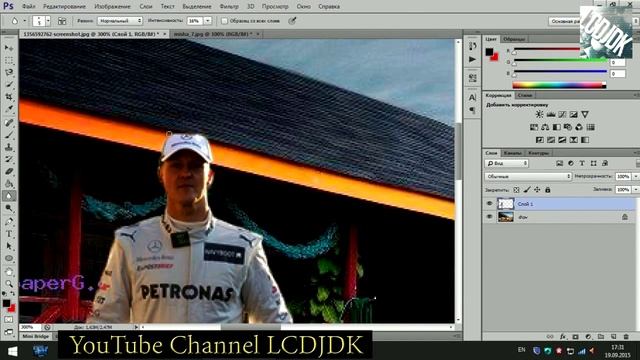Open strength percentage dropdown arrow
Screen dimensions: 640x360
208,21
